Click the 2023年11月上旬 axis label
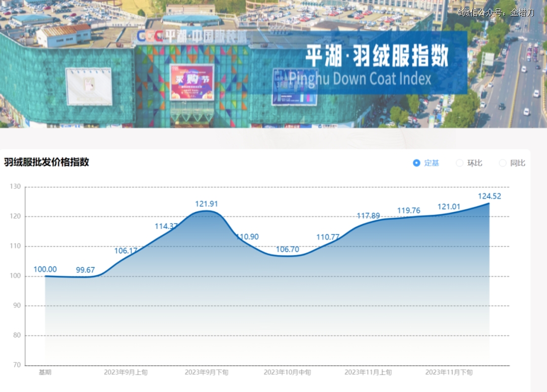The image size is (547, 392). 368,372
